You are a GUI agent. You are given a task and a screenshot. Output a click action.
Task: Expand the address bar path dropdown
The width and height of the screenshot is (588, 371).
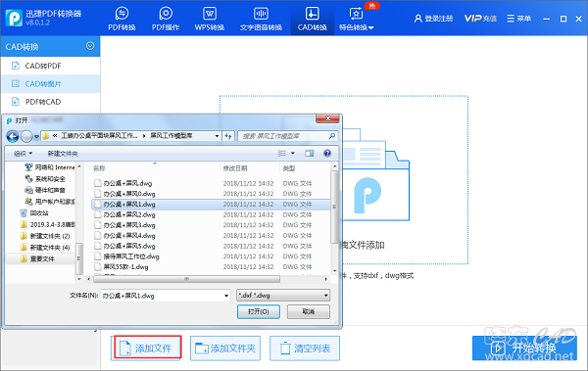click(217, 136)
